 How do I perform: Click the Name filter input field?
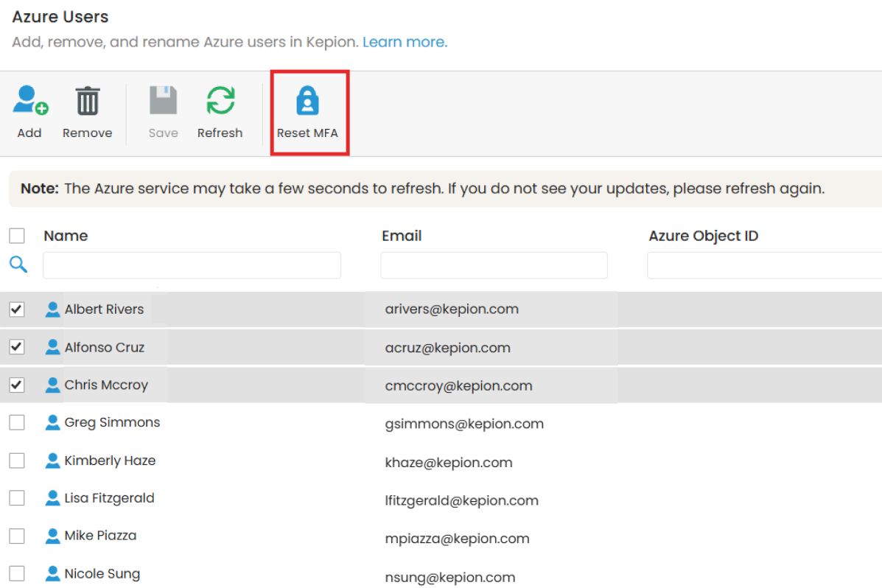pyautogui.click(x=192, y=265)
